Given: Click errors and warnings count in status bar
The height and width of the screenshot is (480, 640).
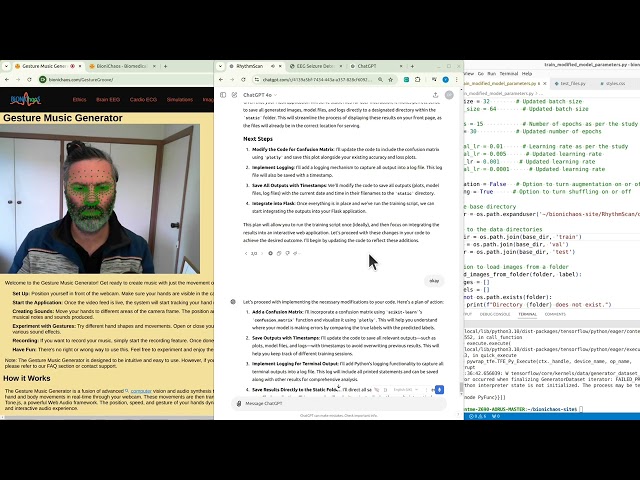Looking at the screenshot, I should point(478,417).
